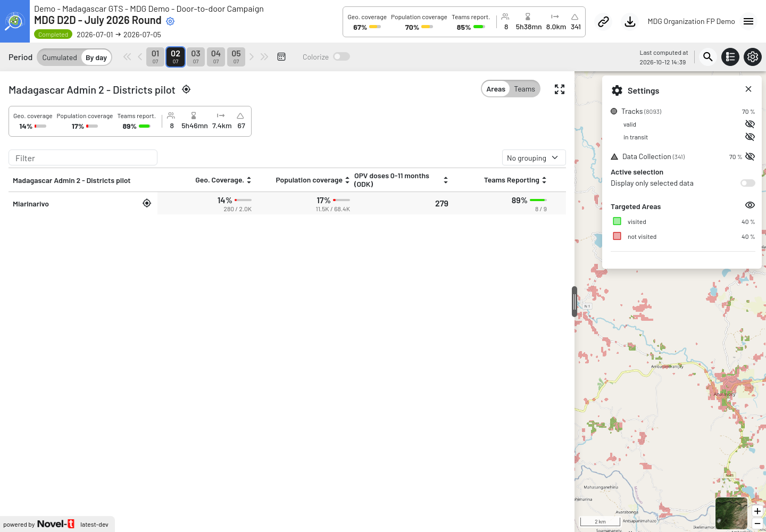Select day 04 07

(x=216, y=57)
